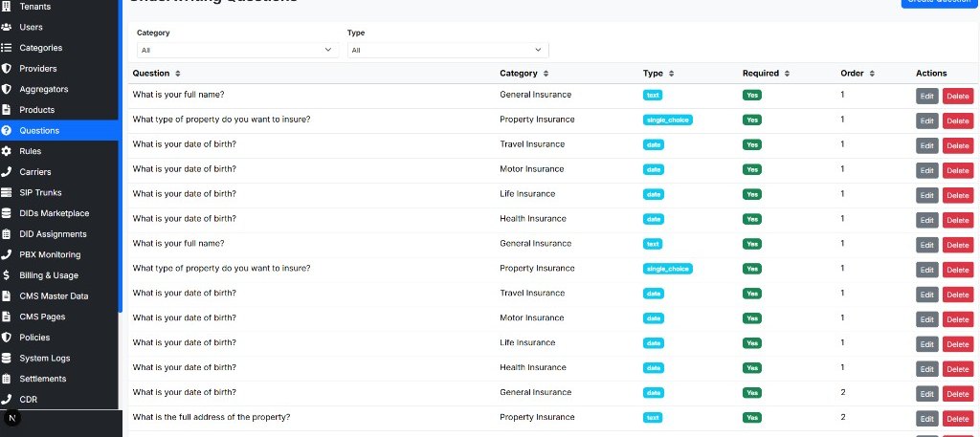Click the CDR phone icon

point(7,399)
